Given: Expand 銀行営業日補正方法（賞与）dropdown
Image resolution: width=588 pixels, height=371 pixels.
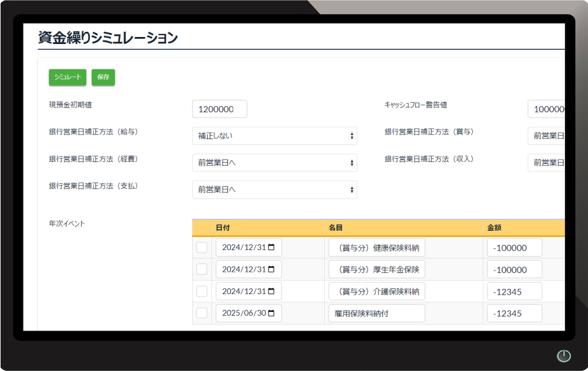Looking at the screenshot, I should (x=546, y=136).
